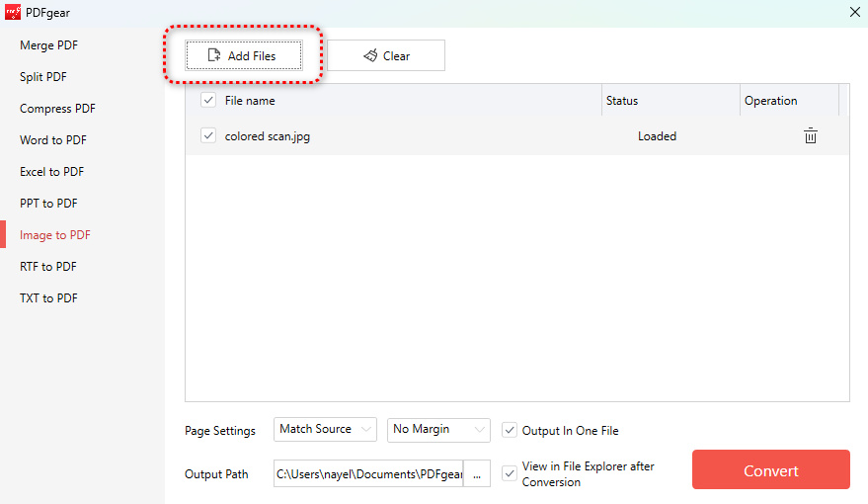Toggle the select-all checkbox beside File name
The image size is (868, 504).
click(208, 100)
